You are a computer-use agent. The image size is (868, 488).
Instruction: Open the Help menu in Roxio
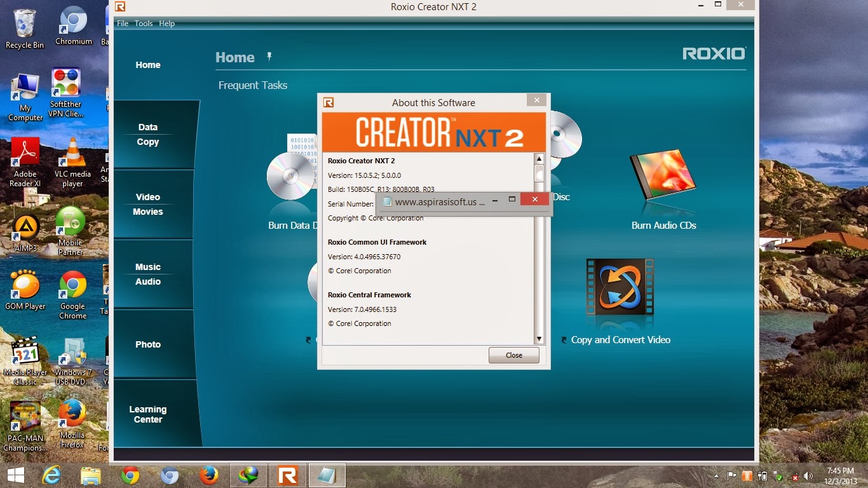coord(166,24)
